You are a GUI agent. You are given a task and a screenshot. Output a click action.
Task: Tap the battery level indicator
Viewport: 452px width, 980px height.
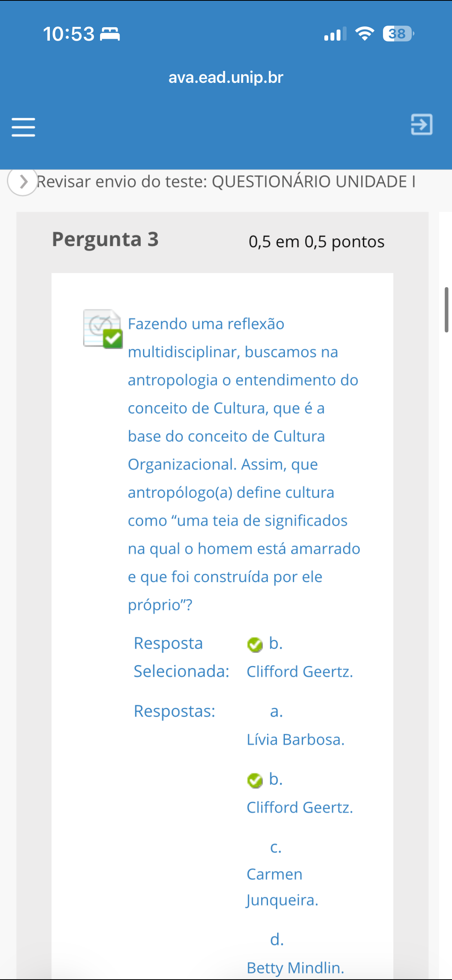coord(398,34)
